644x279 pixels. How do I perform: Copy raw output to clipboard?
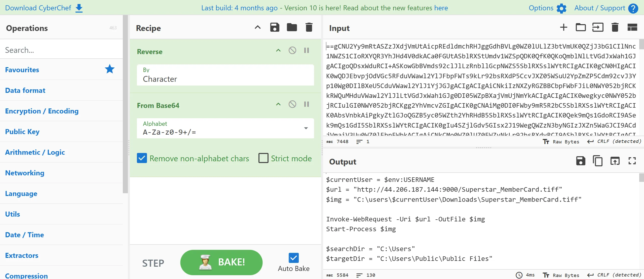[597, 161]
